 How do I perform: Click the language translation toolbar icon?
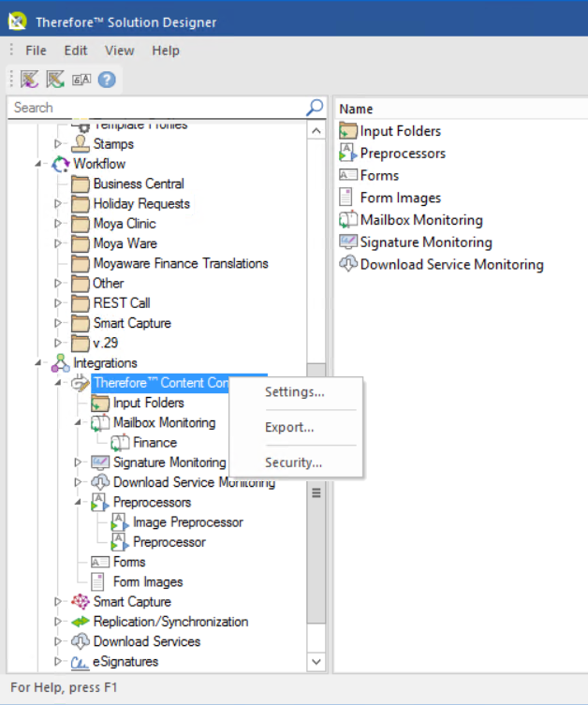coord(81,80)
